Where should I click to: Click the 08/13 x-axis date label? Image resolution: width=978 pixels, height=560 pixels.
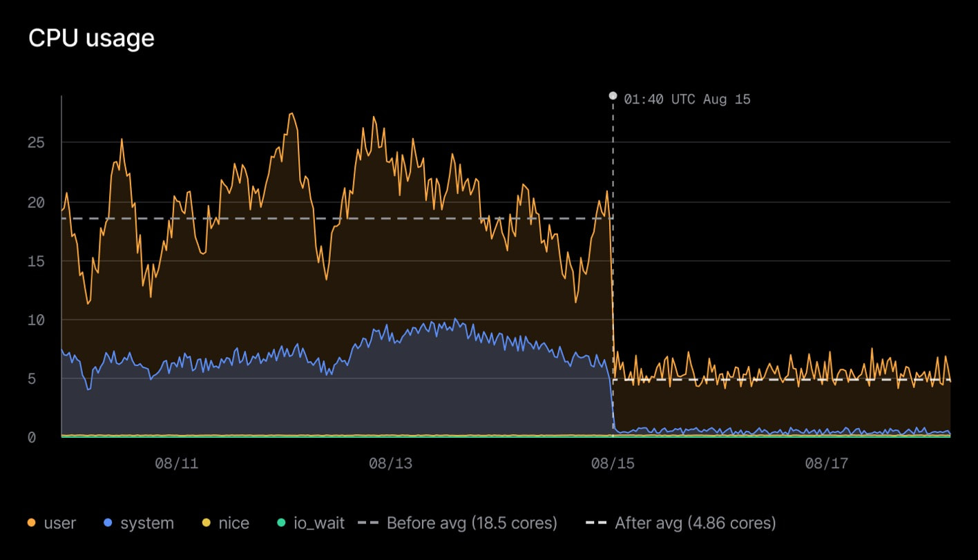pyautogui.click(x=390, y=463)
